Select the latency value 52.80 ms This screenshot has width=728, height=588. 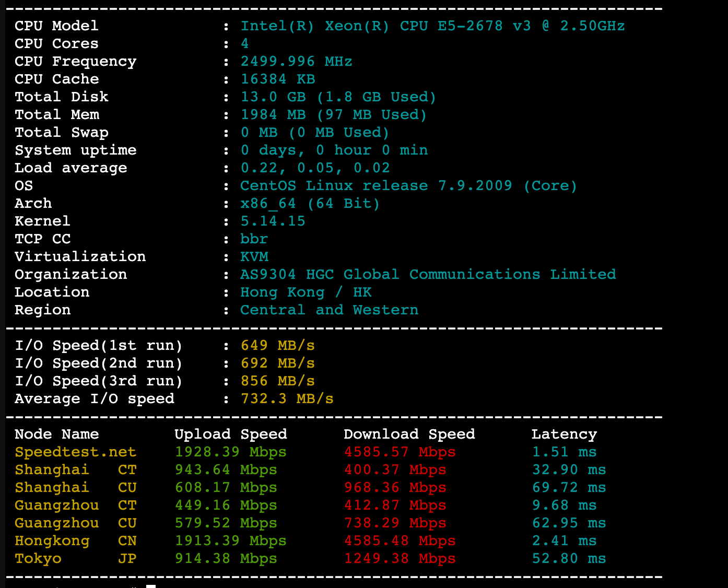click(x=569, y=559)
